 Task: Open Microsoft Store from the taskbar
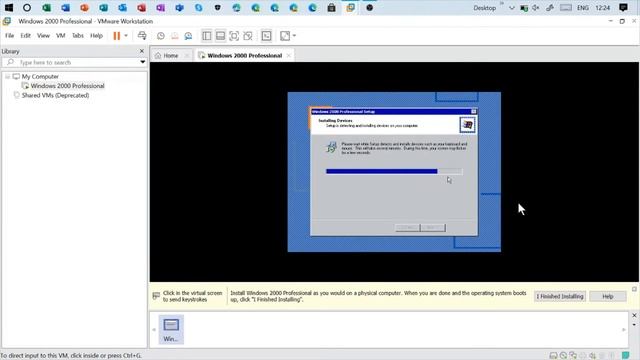pyautogui.click(x=331, y=7)
